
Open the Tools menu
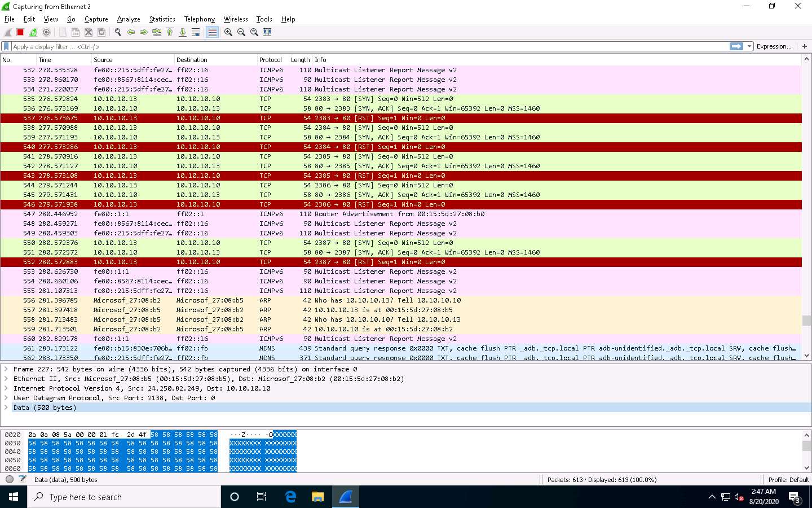click(264, 19)
